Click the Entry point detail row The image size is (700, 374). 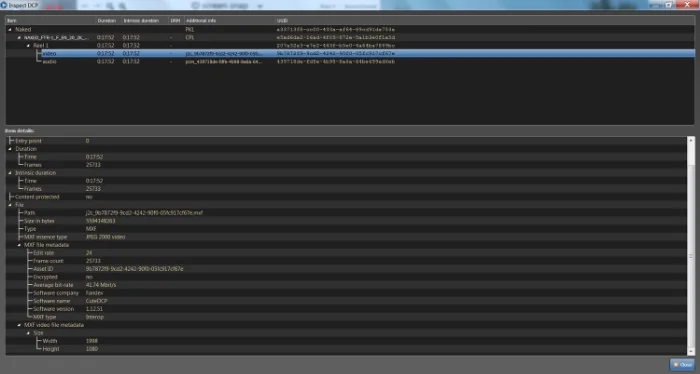tap(346, 141)
